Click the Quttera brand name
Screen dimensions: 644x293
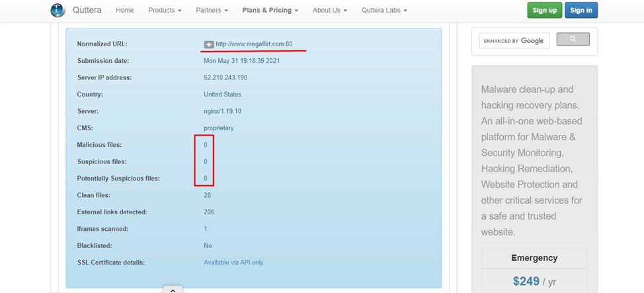click(87, 11)
